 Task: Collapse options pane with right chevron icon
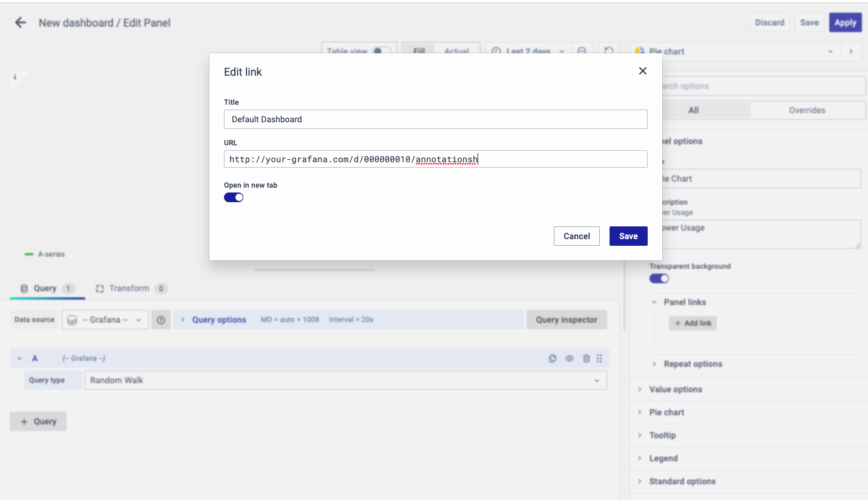851,51
